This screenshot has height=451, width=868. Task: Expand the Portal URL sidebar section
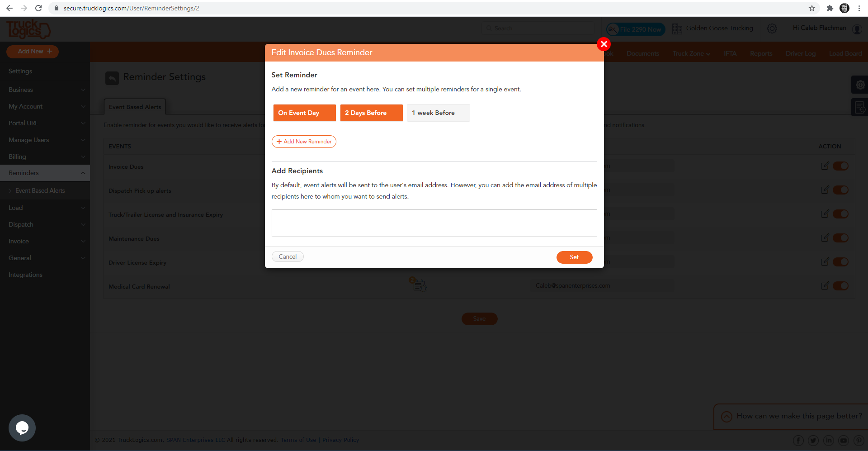coord(45,123)
